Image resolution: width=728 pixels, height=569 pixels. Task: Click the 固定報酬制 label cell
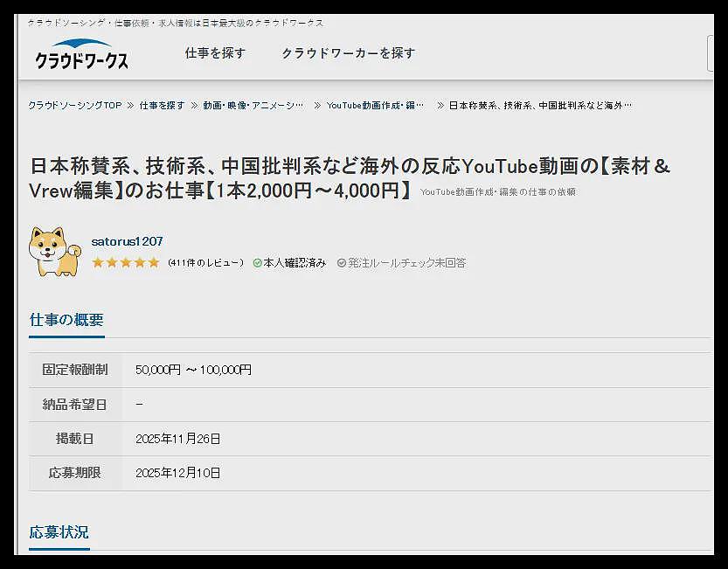[x=75, y=371]
